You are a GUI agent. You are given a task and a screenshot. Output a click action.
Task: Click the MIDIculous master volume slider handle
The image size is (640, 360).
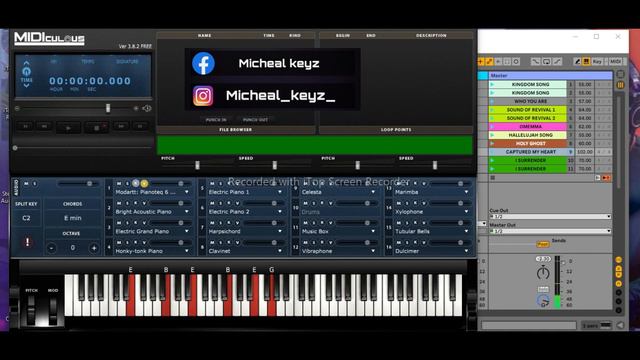(x=108, y=108)
